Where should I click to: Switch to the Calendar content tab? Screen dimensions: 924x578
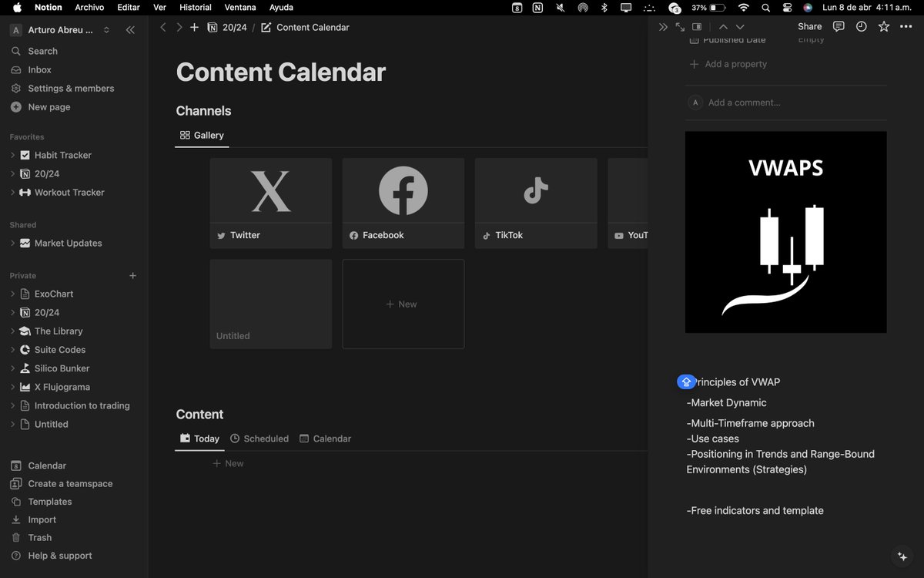pos(325,439)
